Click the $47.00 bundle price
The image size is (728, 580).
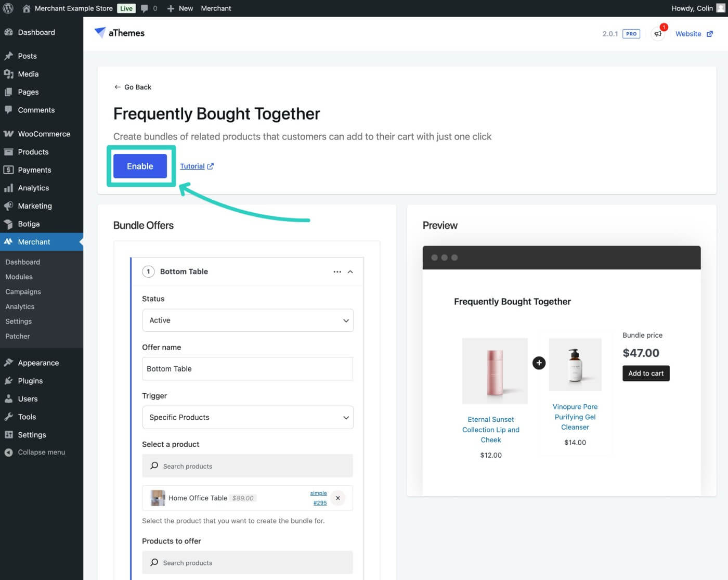pyautogui.click(x=641, y=353)
